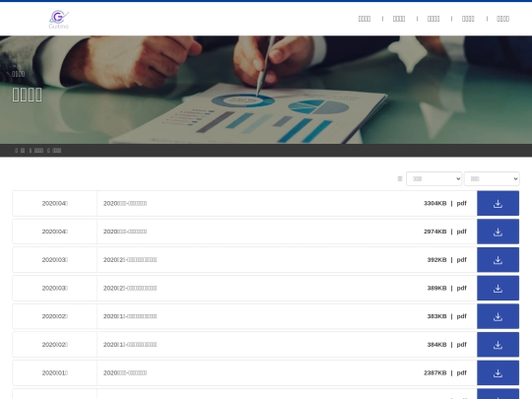This screenshot has height=399, width=532.
Task: Open the last item in top navigation
Action: click(502, 19)
